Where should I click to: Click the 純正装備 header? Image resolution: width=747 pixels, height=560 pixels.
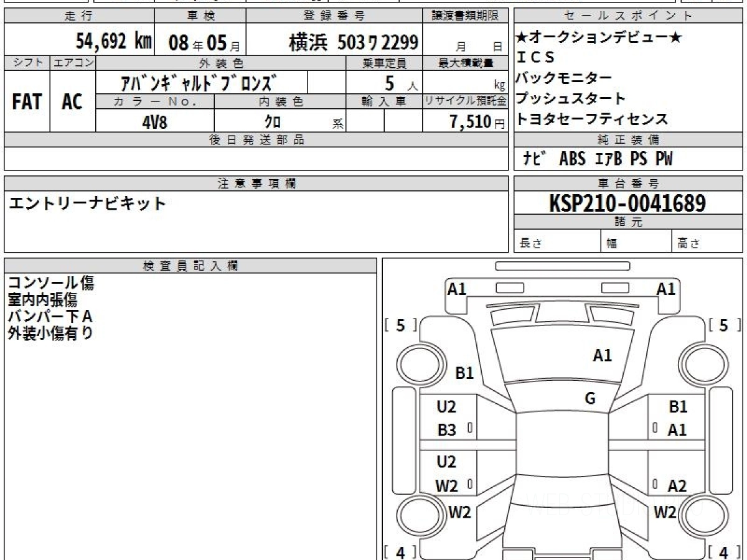pyautogui.click(x=628, y=139)
